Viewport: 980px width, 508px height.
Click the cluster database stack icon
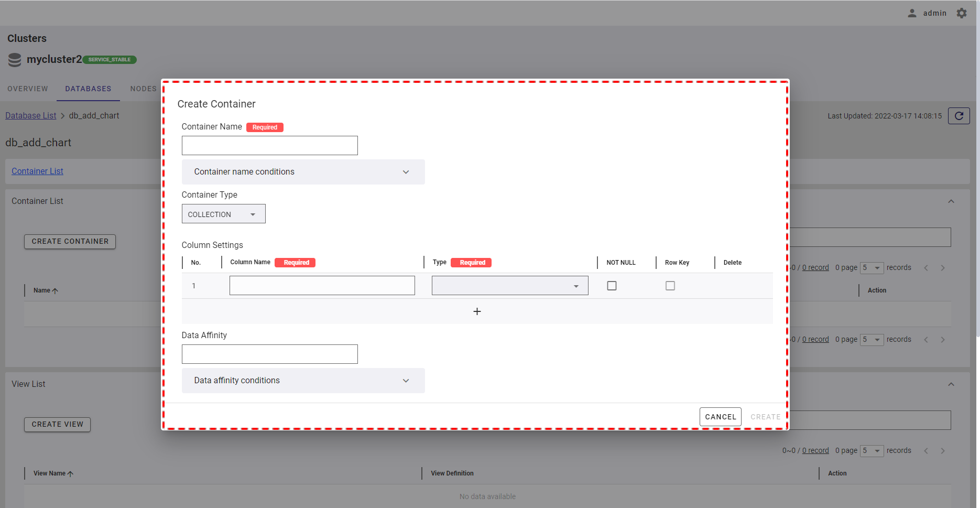pos(15,60)
